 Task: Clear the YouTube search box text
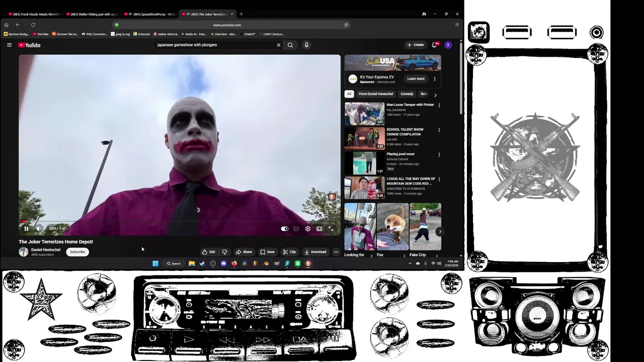[278, 45]
